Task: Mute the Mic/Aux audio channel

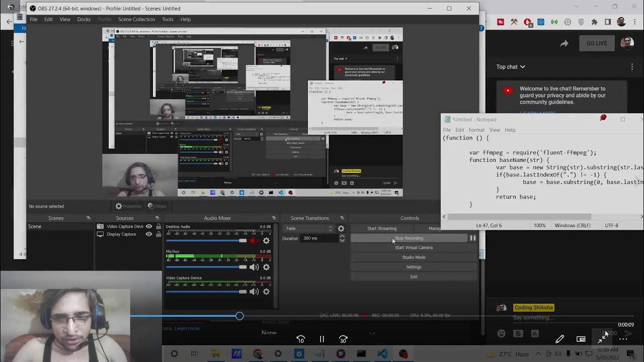Action: (254, 267)
